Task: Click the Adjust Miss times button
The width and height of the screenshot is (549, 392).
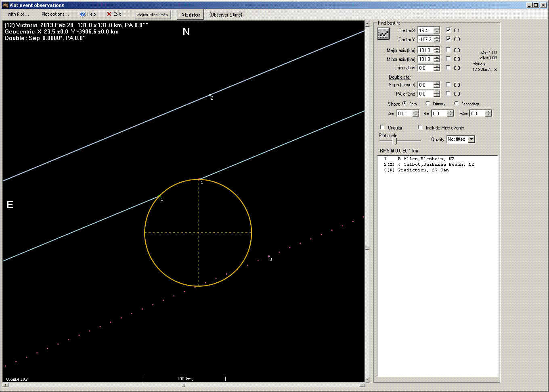Action: coord(153,15)
